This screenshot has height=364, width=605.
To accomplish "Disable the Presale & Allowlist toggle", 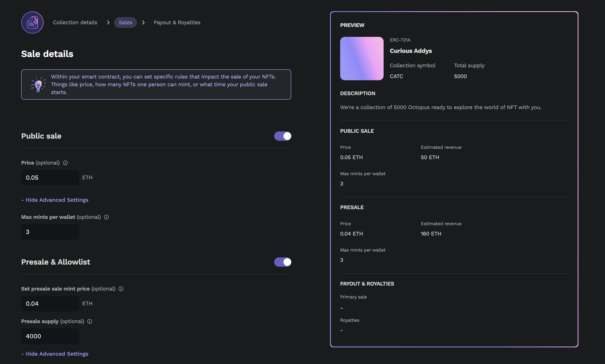I will click(x=282, y=262).
